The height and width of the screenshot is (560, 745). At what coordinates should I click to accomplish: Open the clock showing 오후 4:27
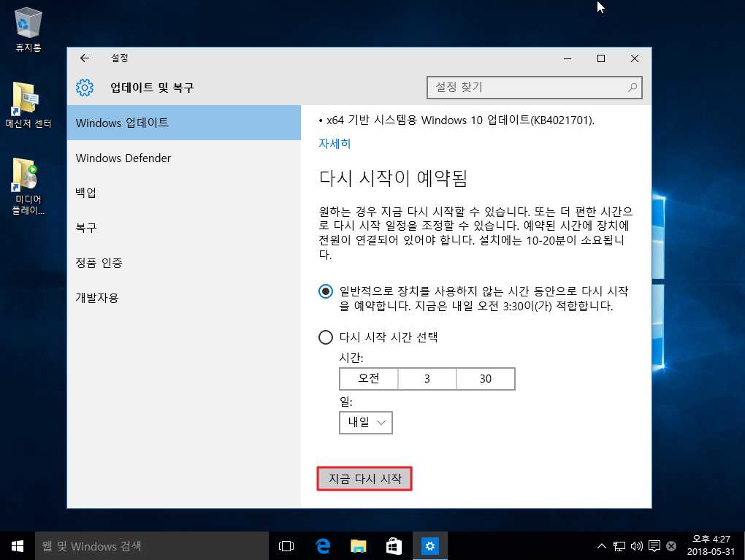pyautogui.click(x=711, y=545)
